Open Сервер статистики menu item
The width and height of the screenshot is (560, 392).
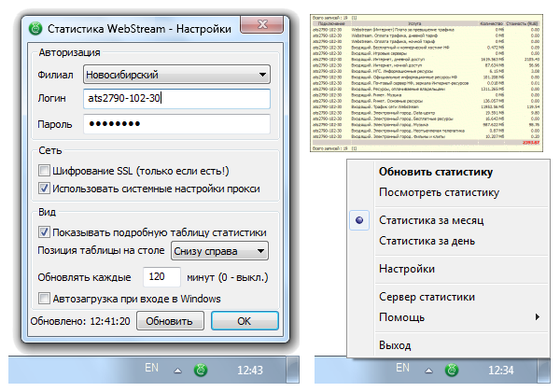pyautogui.click(x=427, y=297)
